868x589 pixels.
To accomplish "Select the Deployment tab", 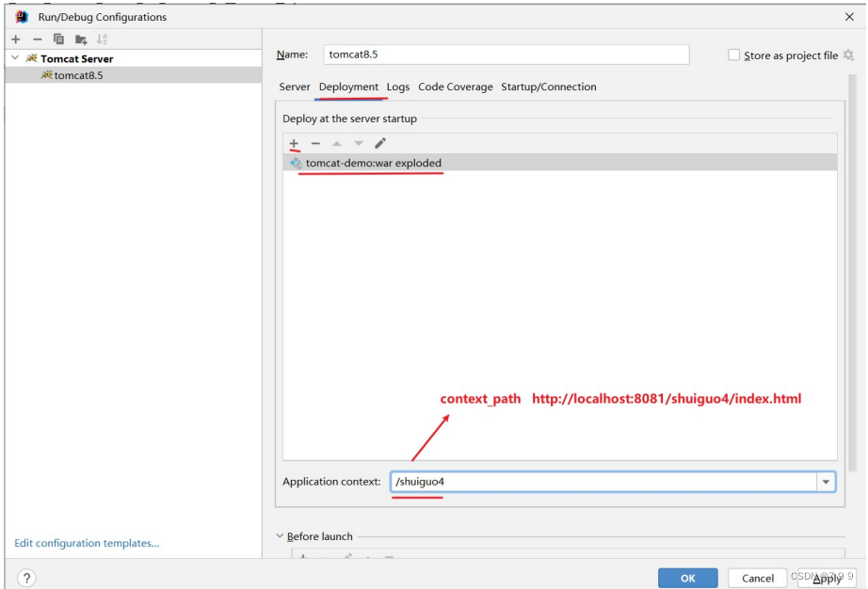I will pos(348,87).
